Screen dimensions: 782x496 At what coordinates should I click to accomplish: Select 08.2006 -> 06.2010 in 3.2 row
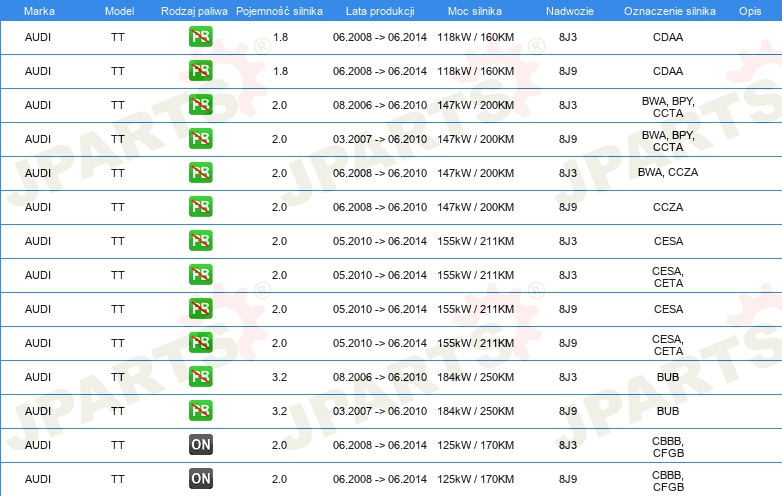click(x=380, y=377)
